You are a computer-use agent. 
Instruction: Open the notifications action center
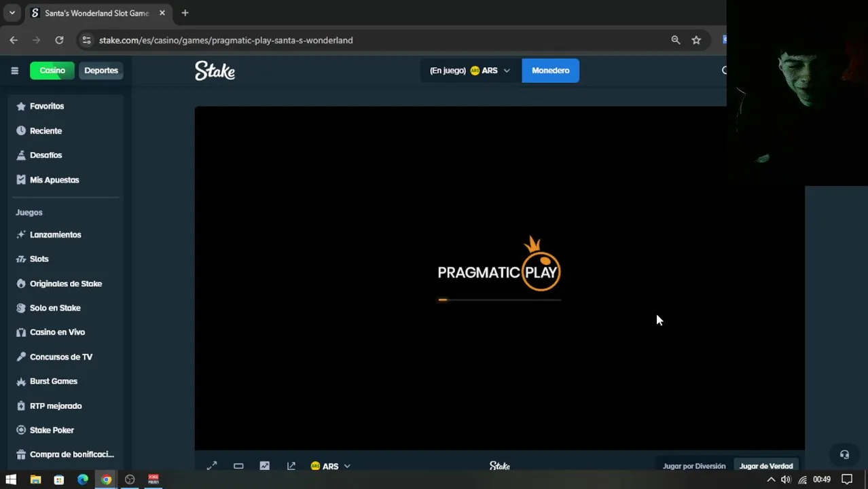(847, 479)
